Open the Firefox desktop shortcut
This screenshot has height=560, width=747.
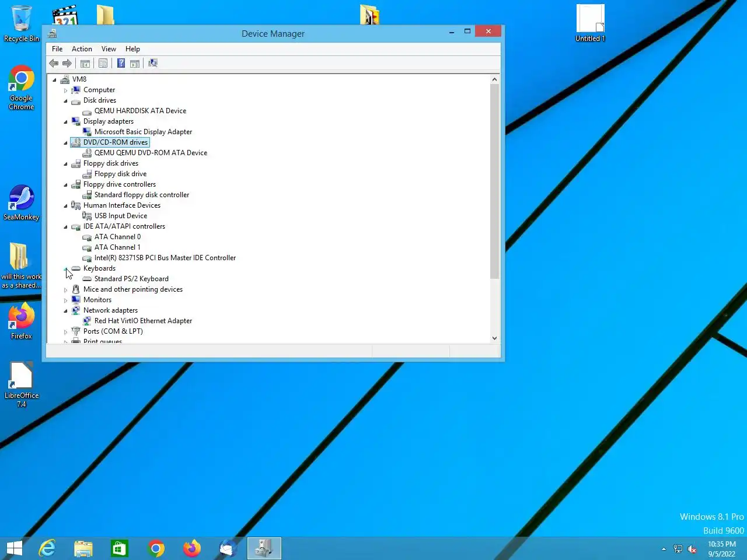click(22, 321)
